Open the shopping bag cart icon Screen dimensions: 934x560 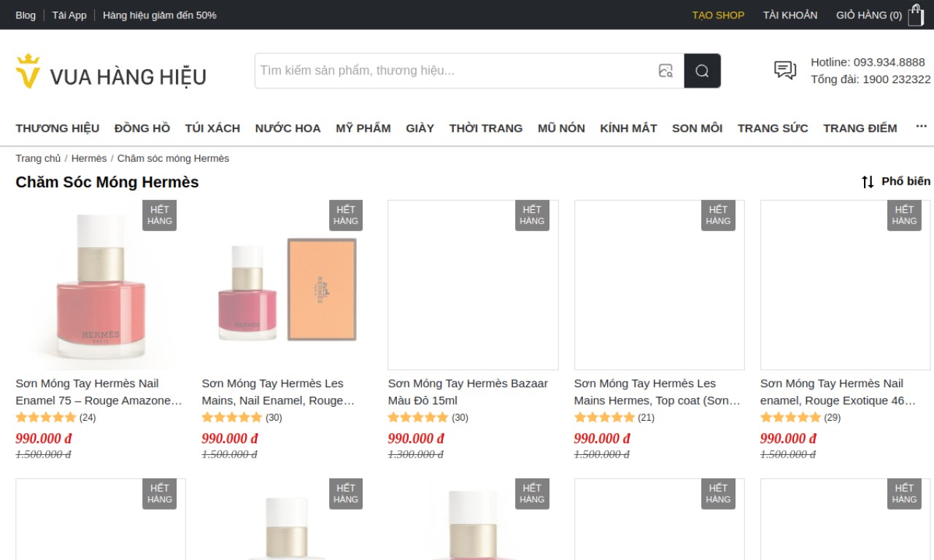click(x=916, y=15)
